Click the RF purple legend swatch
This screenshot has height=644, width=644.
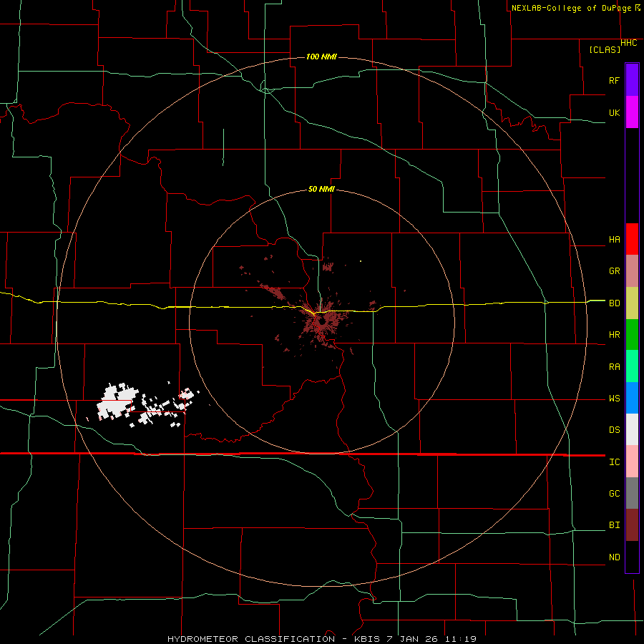632,80
